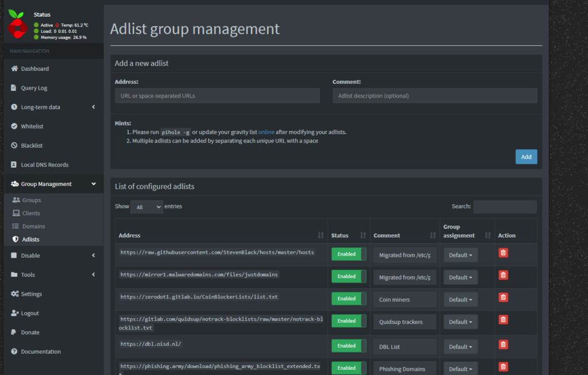Screen dimensions: 588x375
Task: Go to Blacklist page
Action: pyautogui.click(x=53, y=145)
